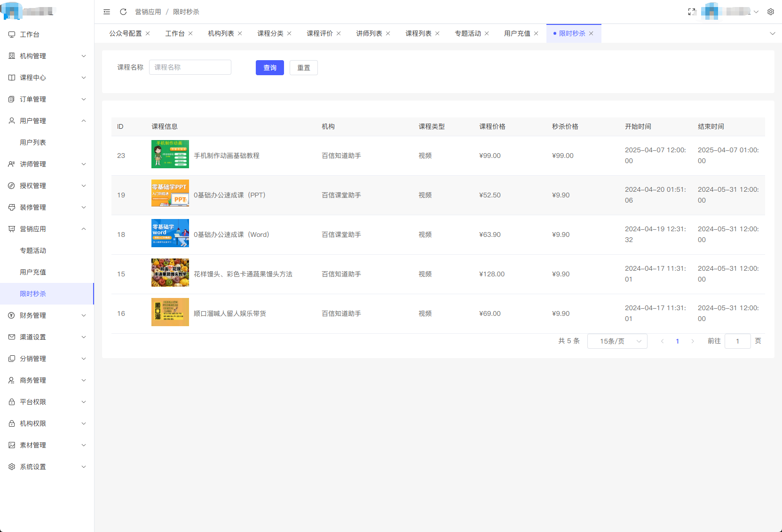Go to next page arrow
Viewport: 782px width, 532px height.
692,341
